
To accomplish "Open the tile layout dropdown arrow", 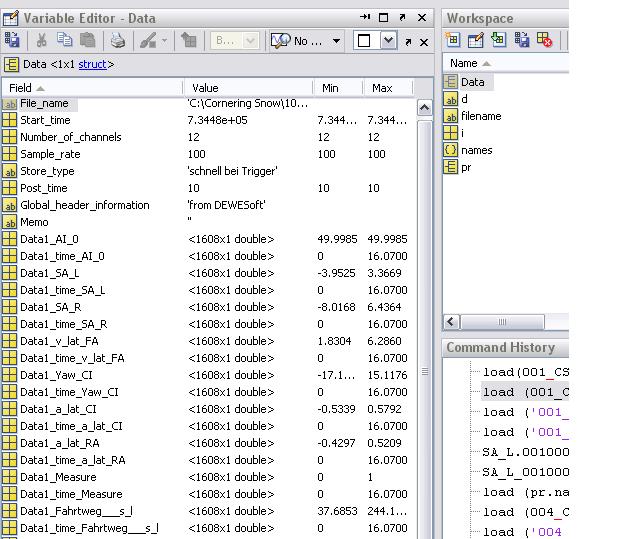I will 388,41.
